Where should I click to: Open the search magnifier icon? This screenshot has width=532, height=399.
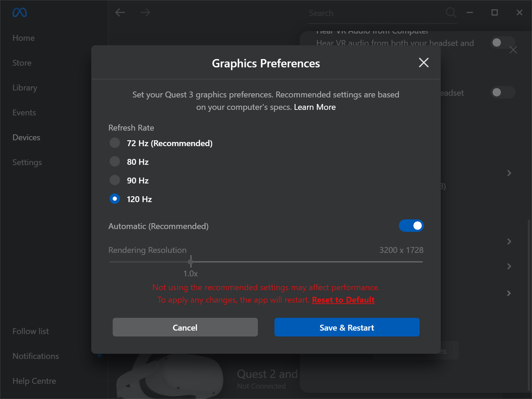point(451,12)
